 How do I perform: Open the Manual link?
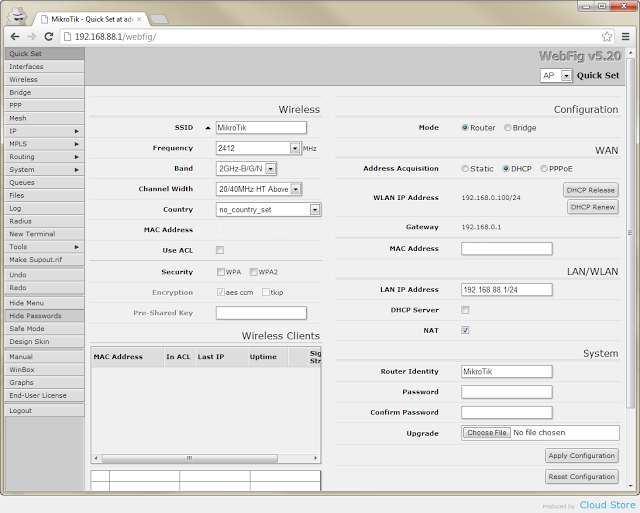[44, 357]
